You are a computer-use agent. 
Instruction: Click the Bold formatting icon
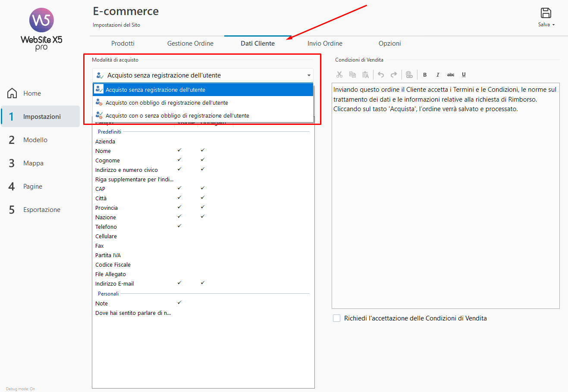(425, 75)
